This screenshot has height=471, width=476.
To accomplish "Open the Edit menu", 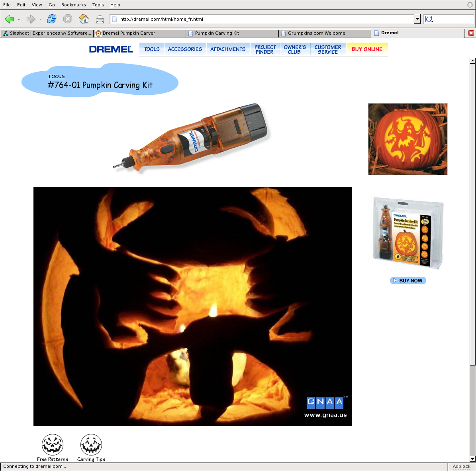I will (21, 5).
